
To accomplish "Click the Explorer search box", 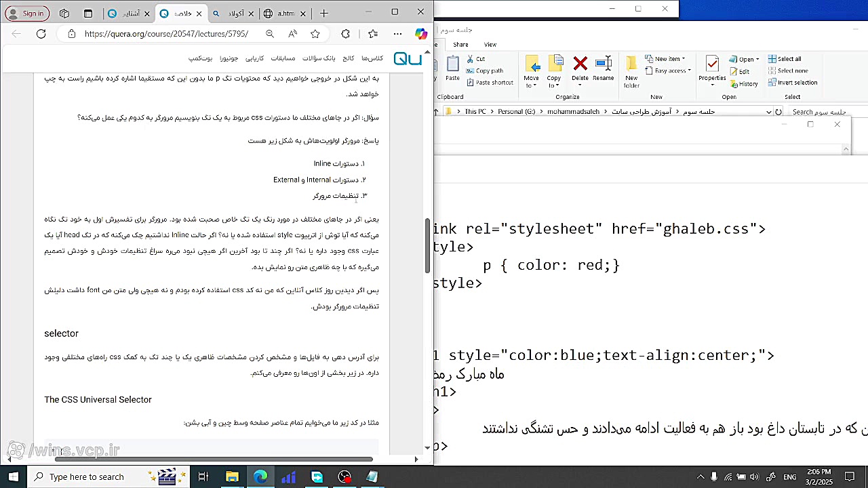I will tap(828, 112).
